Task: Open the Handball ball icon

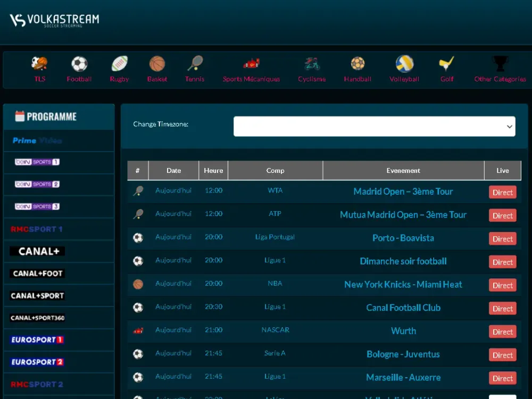Action: 358,63
